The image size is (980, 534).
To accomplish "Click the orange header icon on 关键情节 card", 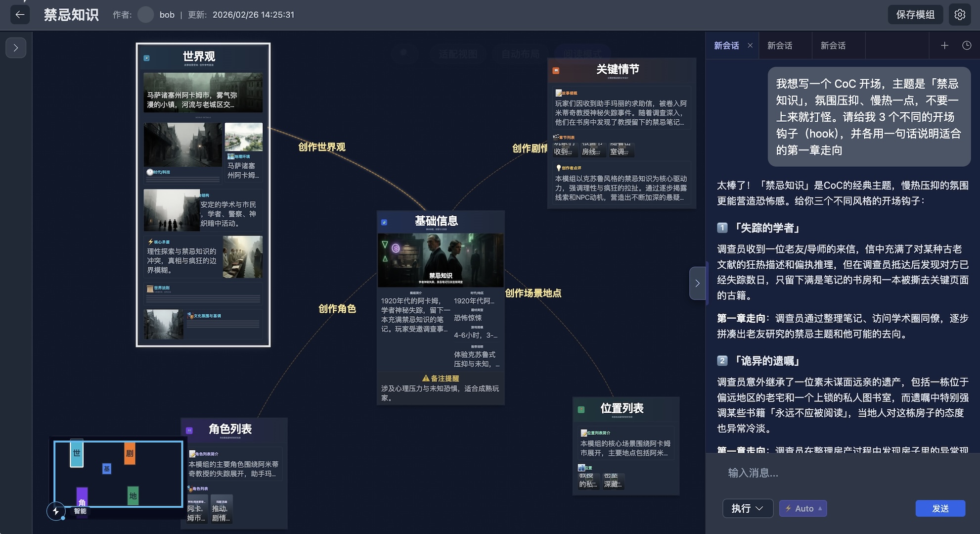I will 555,70.
